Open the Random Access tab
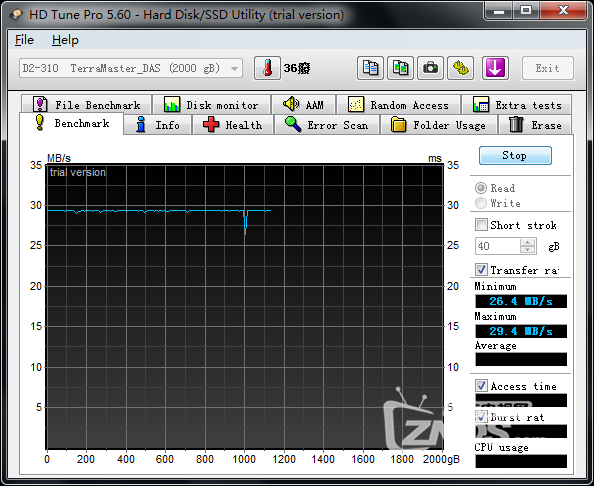Screen dimensions: 594x486 point(399,105)
